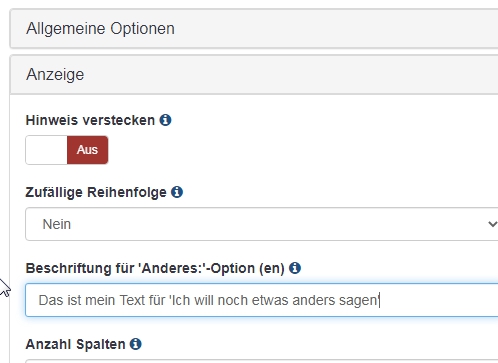Click the 'Nein' value text in the select box
Viewport: 498px width, 363px height.
(x=57, y=224)
